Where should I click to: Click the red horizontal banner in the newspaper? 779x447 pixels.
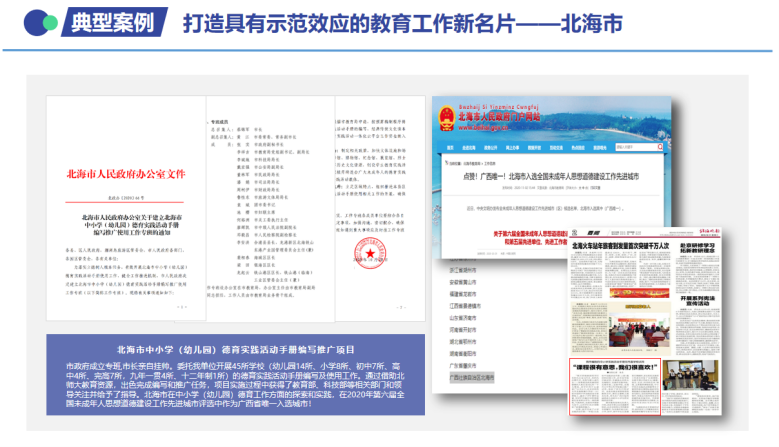click(x=639, y=293)
